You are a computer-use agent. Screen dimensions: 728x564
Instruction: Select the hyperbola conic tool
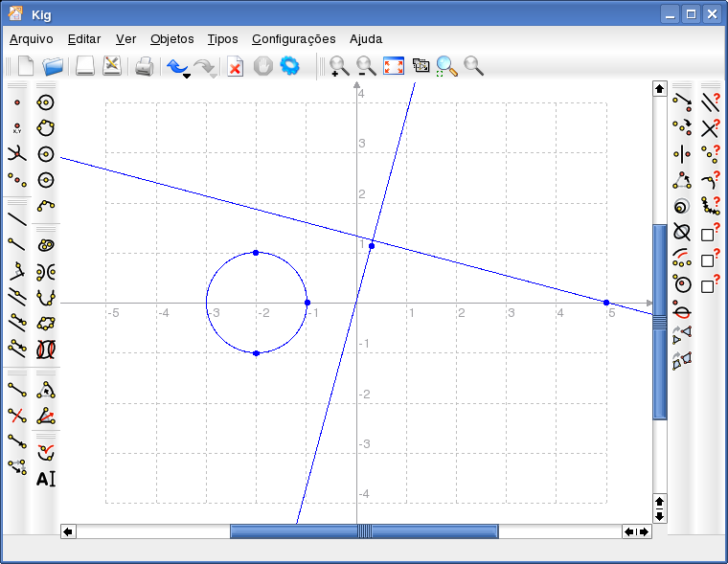click(46, 272)
